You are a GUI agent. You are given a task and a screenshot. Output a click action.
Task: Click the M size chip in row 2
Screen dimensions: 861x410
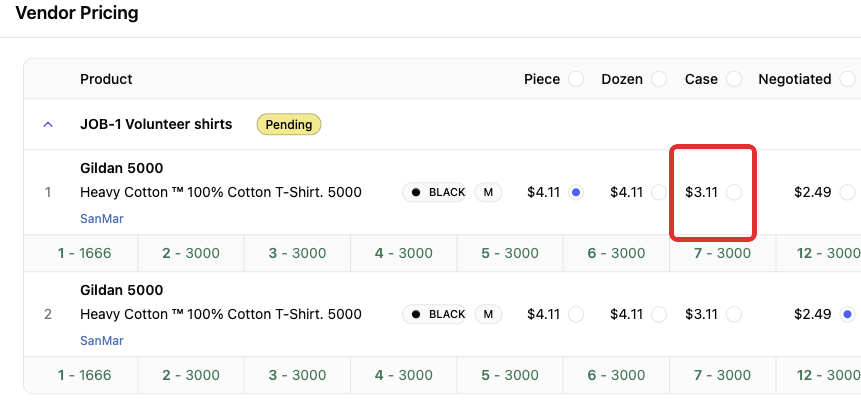click(x=488, y=314)
